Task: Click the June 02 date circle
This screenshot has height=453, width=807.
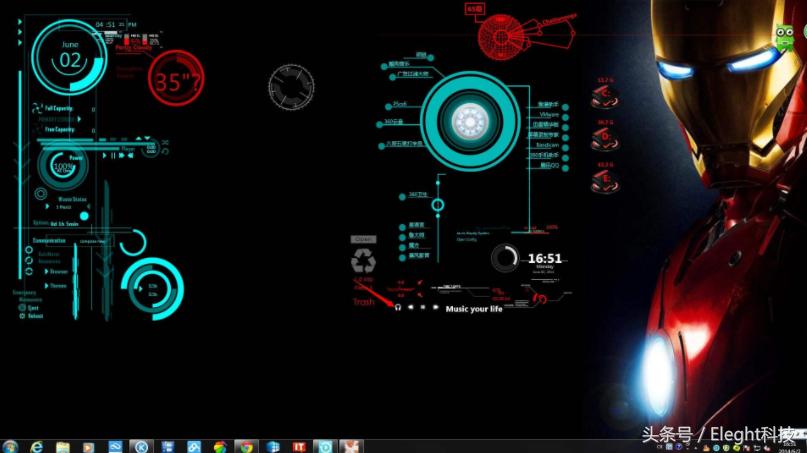Action: [x=69, y=57]
